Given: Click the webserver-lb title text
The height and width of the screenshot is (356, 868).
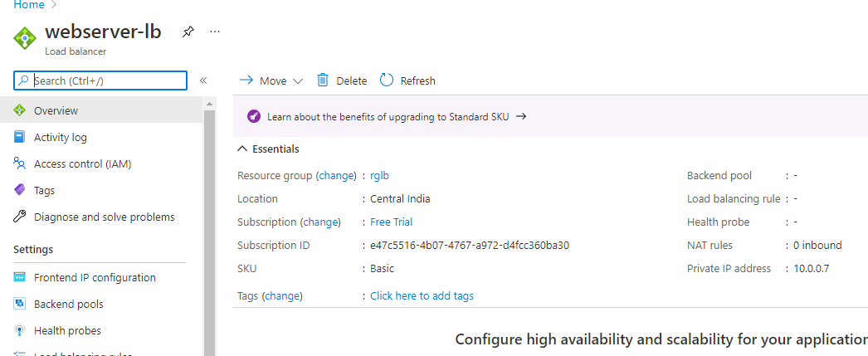Looking at the screenshot, I should tap(103, 32).
